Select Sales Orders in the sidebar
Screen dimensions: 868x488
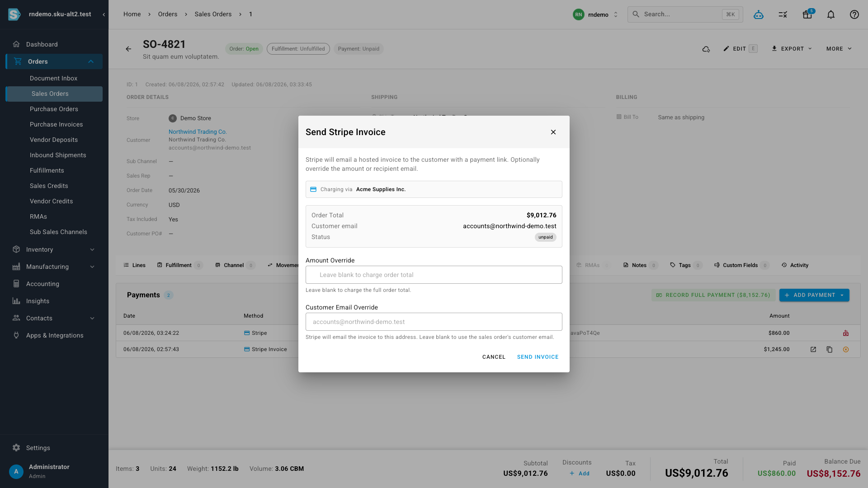54,94
